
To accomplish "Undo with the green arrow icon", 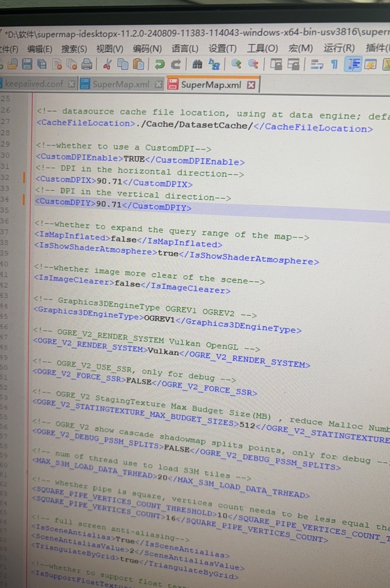I will 159,64.
